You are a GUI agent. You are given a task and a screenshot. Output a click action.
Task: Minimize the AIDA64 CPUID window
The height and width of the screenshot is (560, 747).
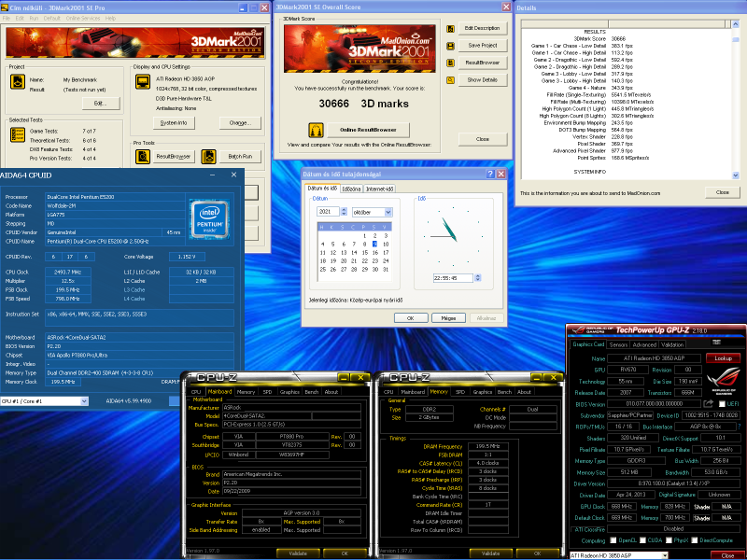tap(213, 175)
